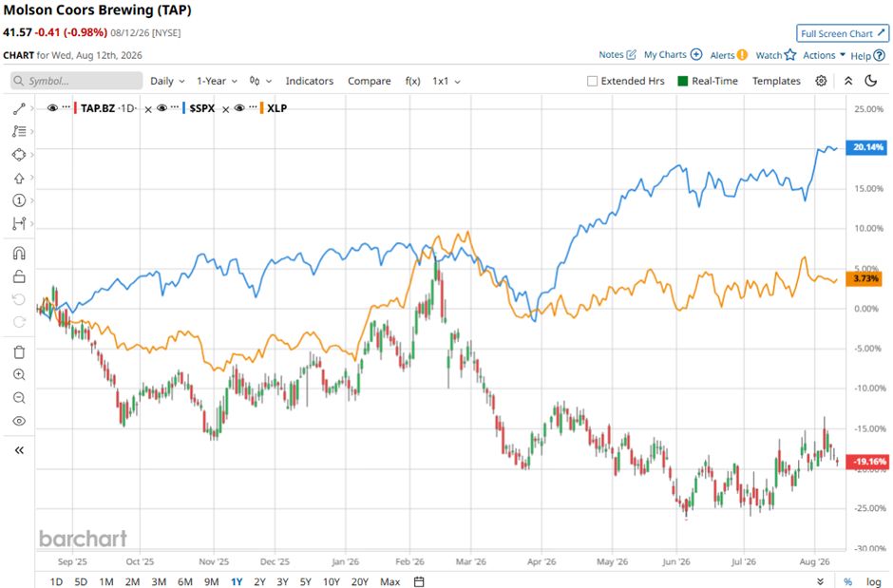Click the 9M range button
The width and height of the screenshot is (893, 588).
(211, 581)
